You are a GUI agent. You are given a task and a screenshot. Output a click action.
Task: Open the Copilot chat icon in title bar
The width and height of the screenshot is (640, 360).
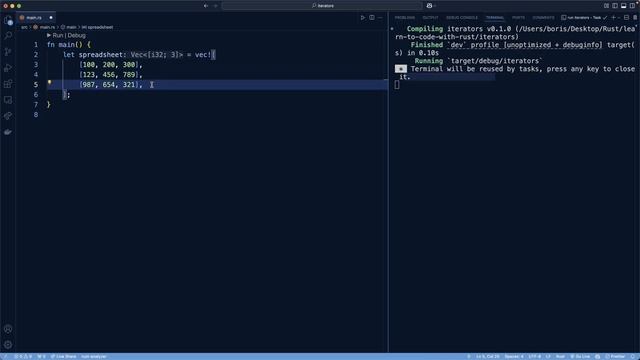pyautogui.click(x=429, y=6)
